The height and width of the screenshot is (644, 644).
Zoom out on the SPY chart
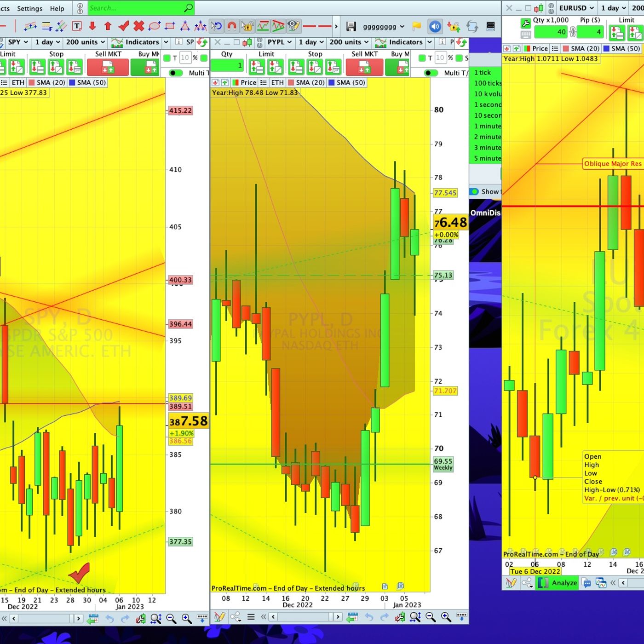[171, 619]
